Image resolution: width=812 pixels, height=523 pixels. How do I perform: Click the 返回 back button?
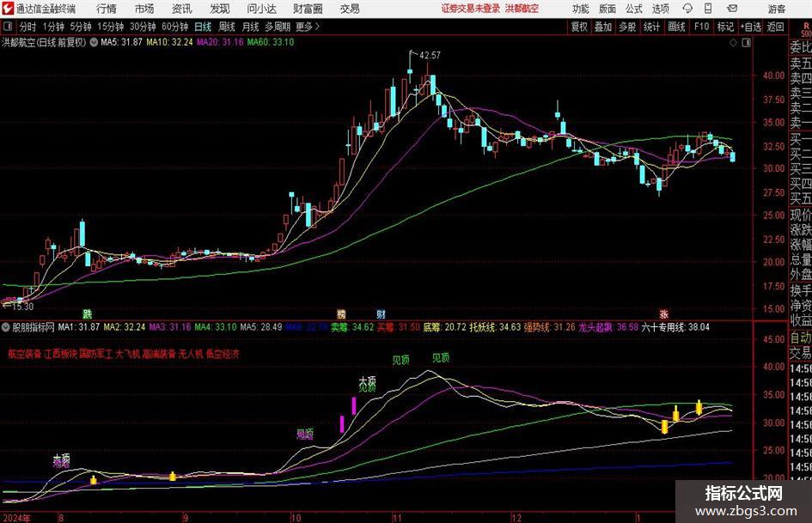(775, 27)
